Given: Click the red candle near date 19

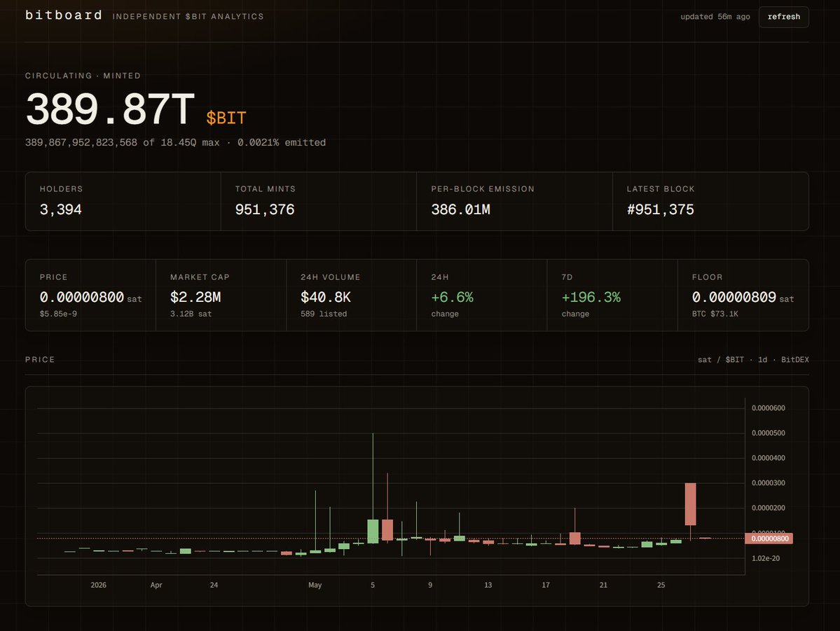Looking at the screenshot, I should [574, 538].
